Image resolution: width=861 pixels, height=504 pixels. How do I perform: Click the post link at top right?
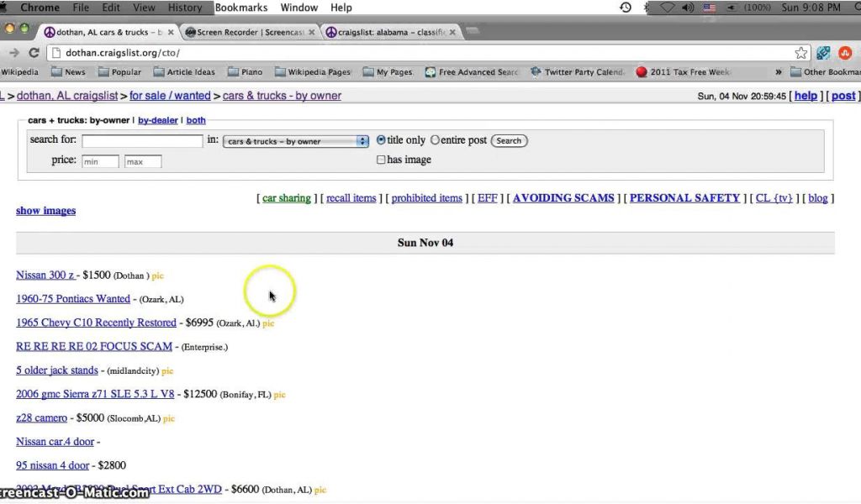click(x=843, y=96)
